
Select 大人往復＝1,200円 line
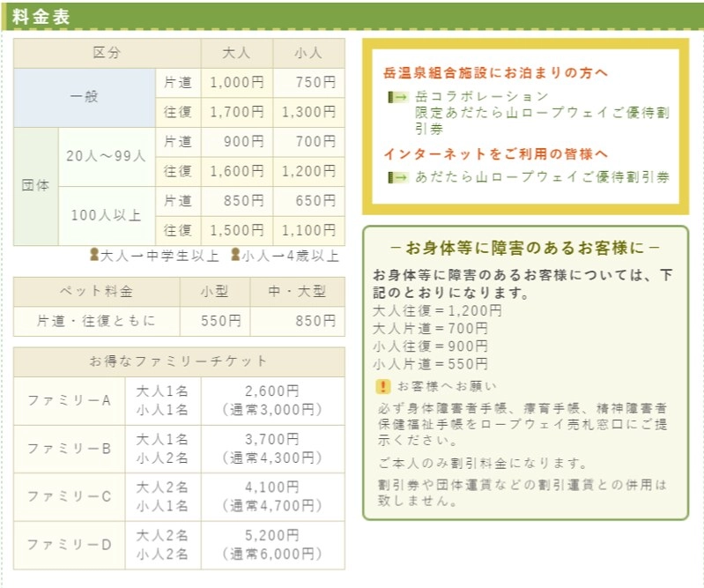point(437,311)
